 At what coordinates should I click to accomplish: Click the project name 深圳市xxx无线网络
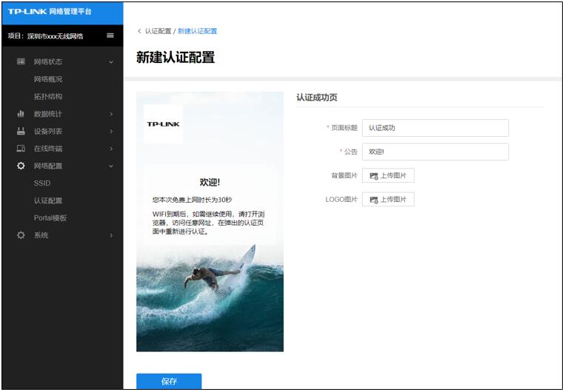click(x=55, y=36)
